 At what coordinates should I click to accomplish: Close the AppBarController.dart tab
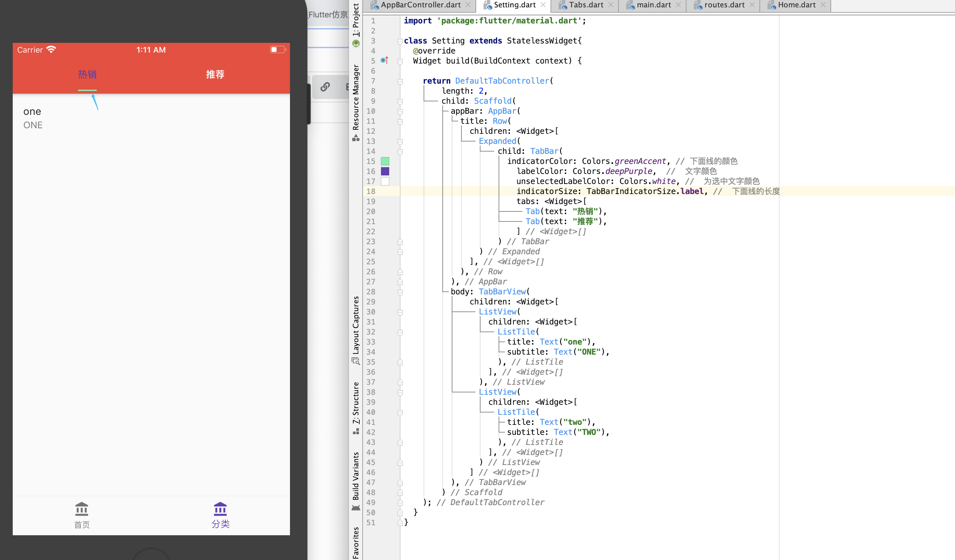point(468,5)
